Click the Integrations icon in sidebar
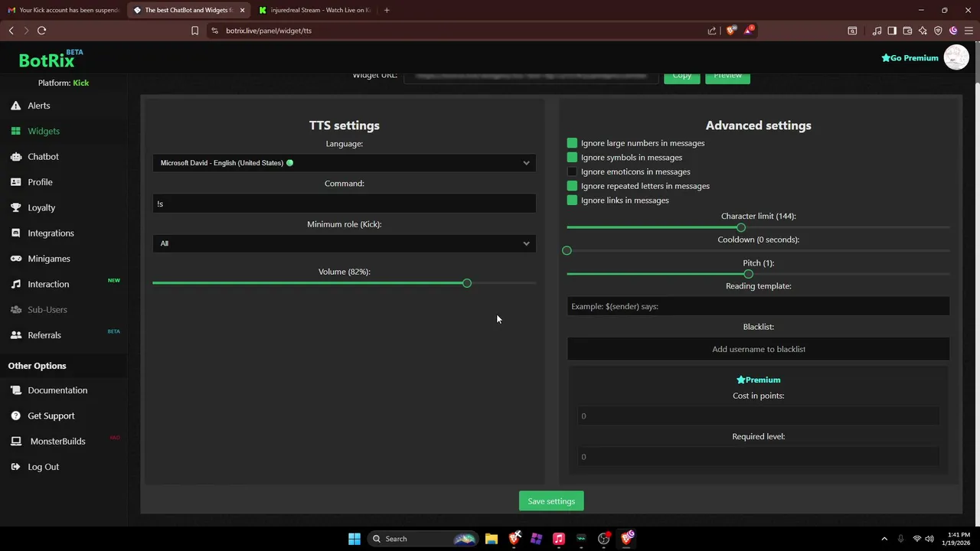 point(15,233)
